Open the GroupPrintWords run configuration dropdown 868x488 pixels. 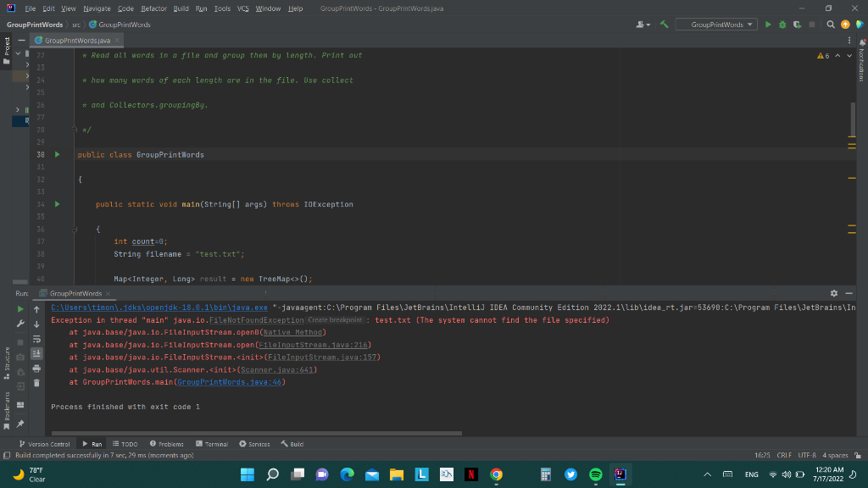tap(716, 25)
